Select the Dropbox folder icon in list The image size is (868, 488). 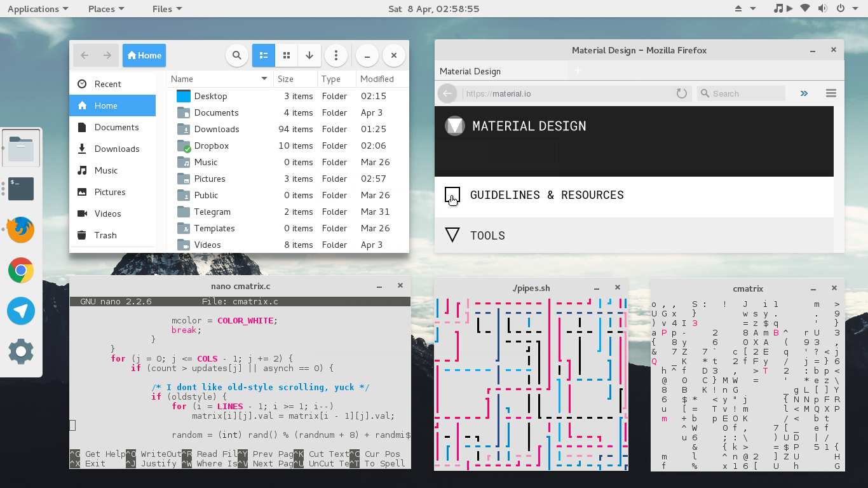click(184, 146)
